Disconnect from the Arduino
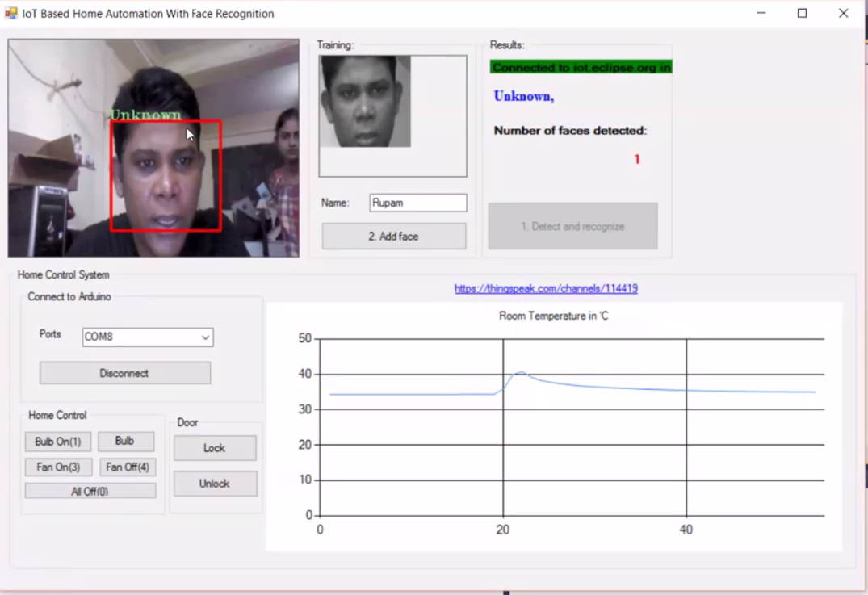 [124, 373]
